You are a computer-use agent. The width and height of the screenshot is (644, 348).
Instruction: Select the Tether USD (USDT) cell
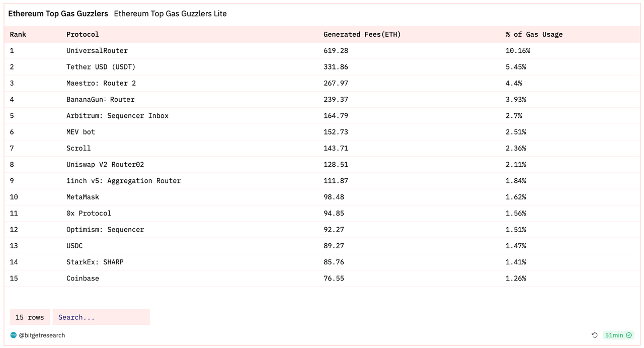[101, 67]
